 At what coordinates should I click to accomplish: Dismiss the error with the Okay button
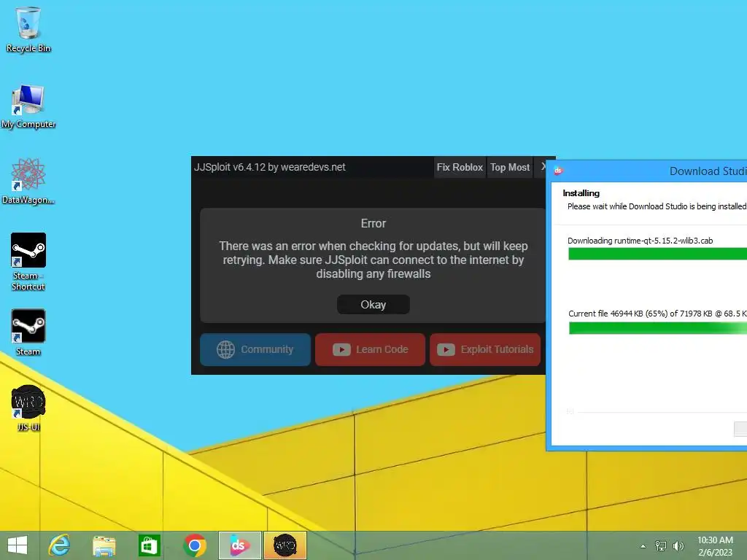[x=373, y=304]
